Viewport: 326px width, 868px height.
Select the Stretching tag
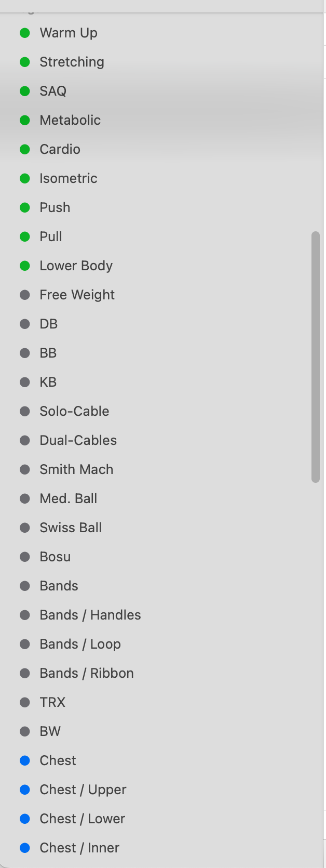[72, 62]
